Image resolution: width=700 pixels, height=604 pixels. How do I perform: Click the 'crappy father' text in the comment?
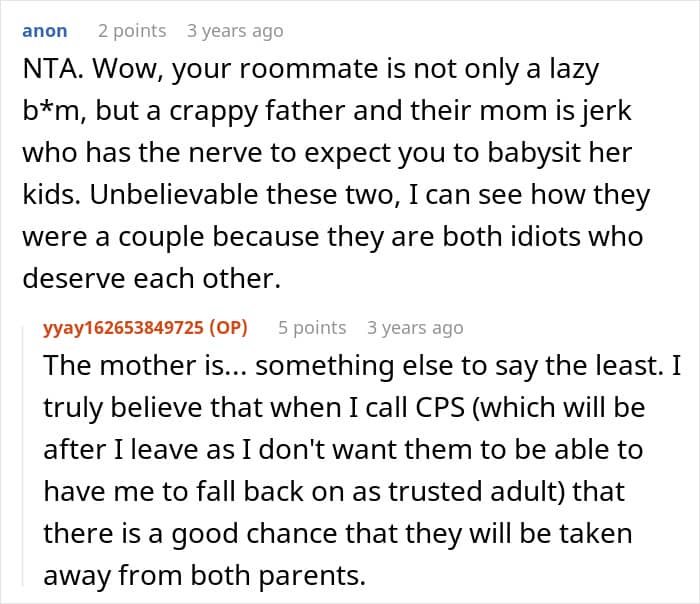point(256,111)
